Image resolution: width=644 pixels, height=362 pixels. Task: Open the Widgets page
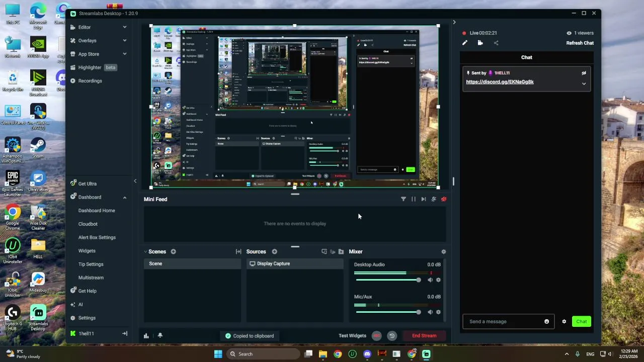(x=87, y=251)
